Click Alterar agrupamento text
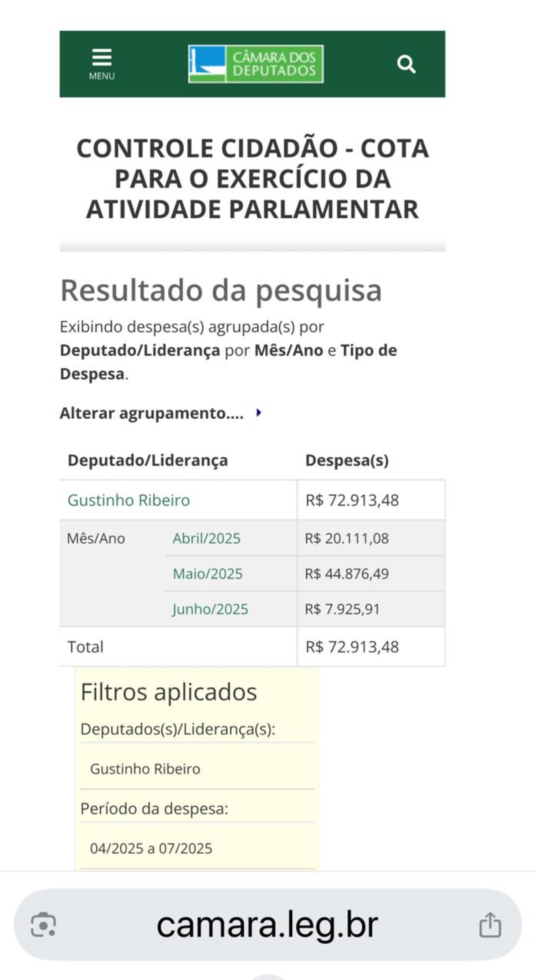This screenshot has width=536, height=980. (x=152, y=413)
